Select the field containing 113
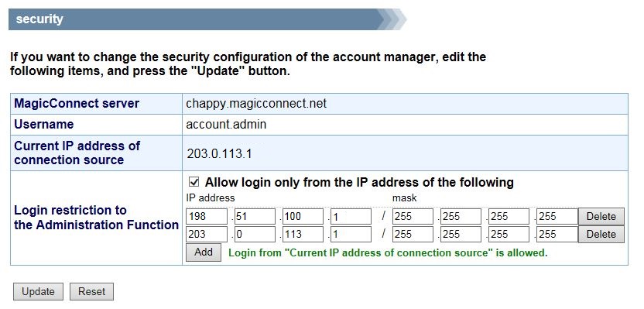The width and height of the screenshot is (644, 309). pos(303,234)
